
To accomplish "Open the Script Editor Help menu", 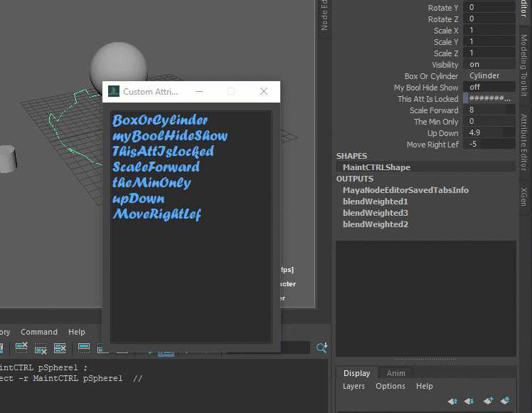I will [x=77, y=332].
